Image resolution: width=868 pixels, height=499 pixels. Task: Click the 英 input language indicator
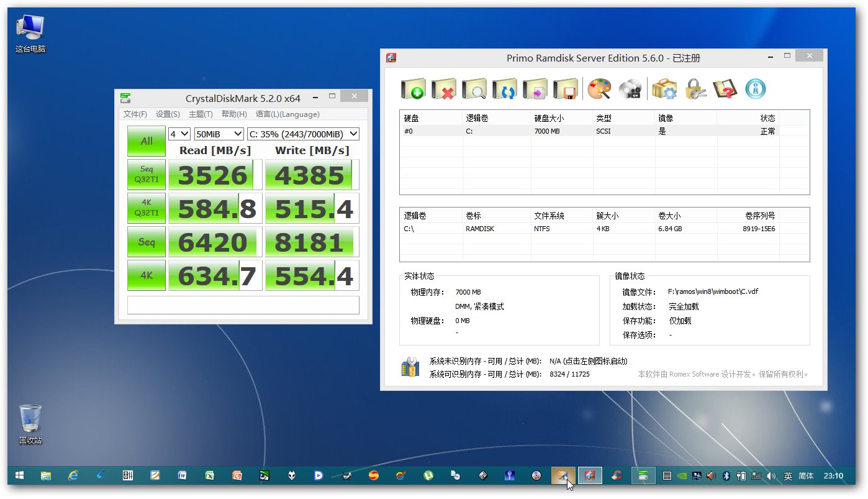coord(788,476)
